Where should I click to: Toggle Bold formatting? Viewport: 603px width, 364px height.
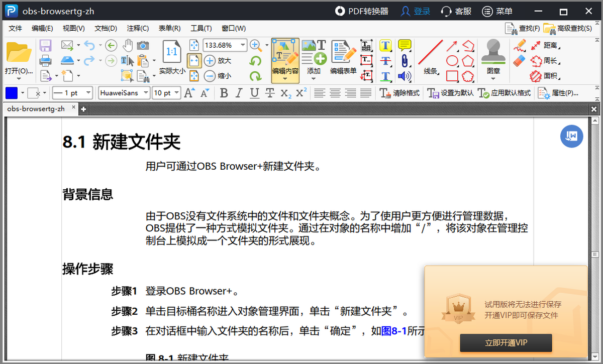224,93
